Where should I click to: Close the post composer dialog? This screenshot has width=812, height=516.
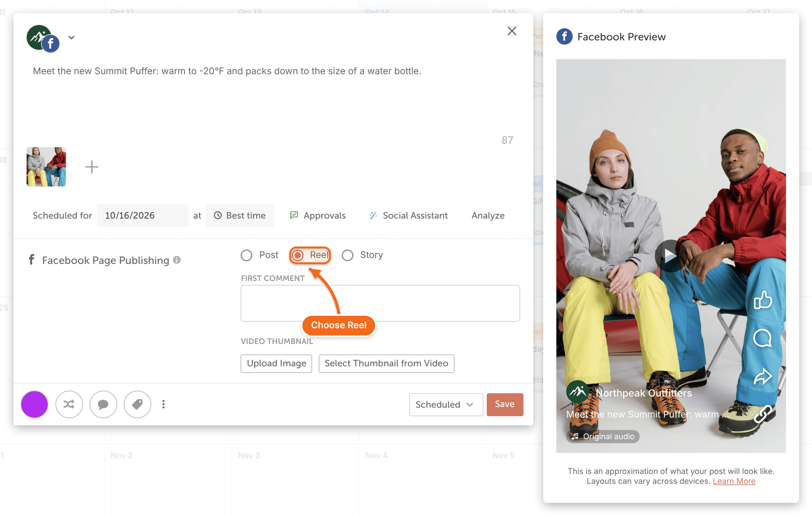pyautogui.click(x=512, y=31)
